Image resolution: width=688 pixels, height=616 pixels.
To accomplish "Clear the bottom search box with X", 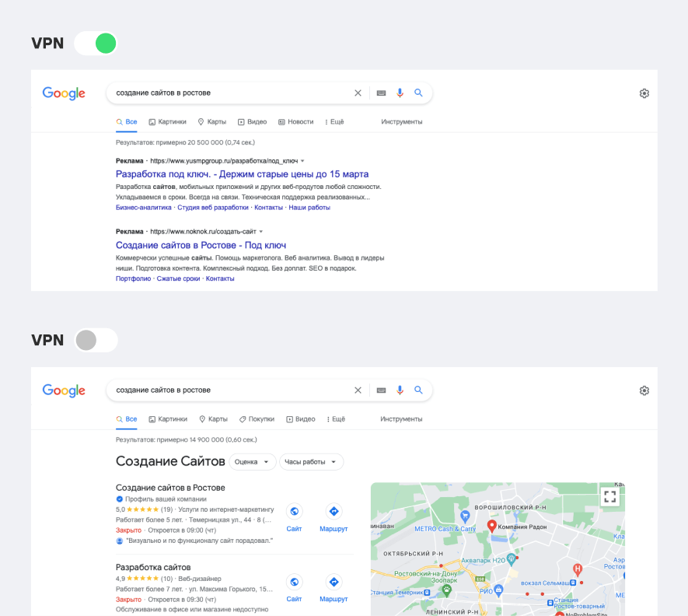I will [x=358, y=390].
